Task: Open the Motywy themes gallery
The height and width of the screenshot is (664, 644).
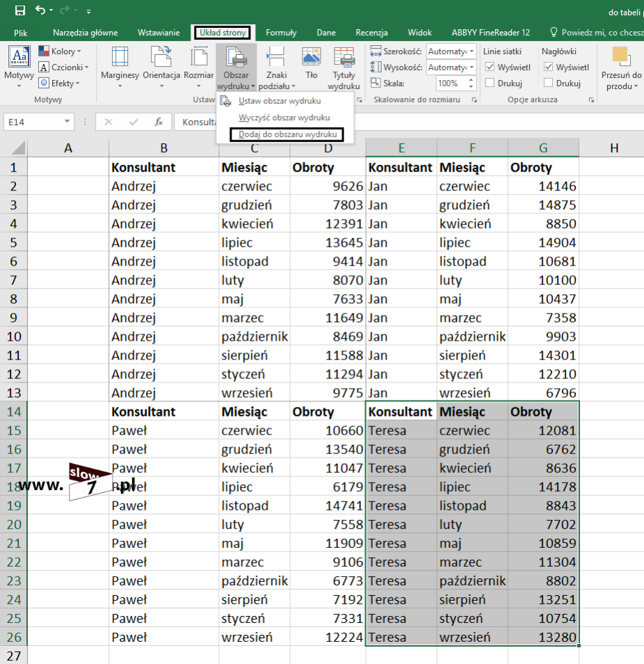Action: 19,66
